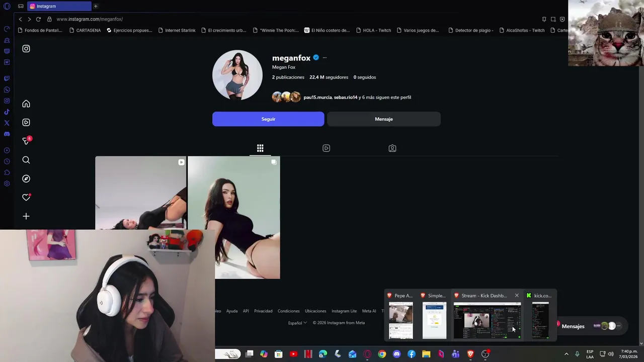Open Detector de plagio bookmark
Viewport: 644px width, 362px height.
coord(470,30)
